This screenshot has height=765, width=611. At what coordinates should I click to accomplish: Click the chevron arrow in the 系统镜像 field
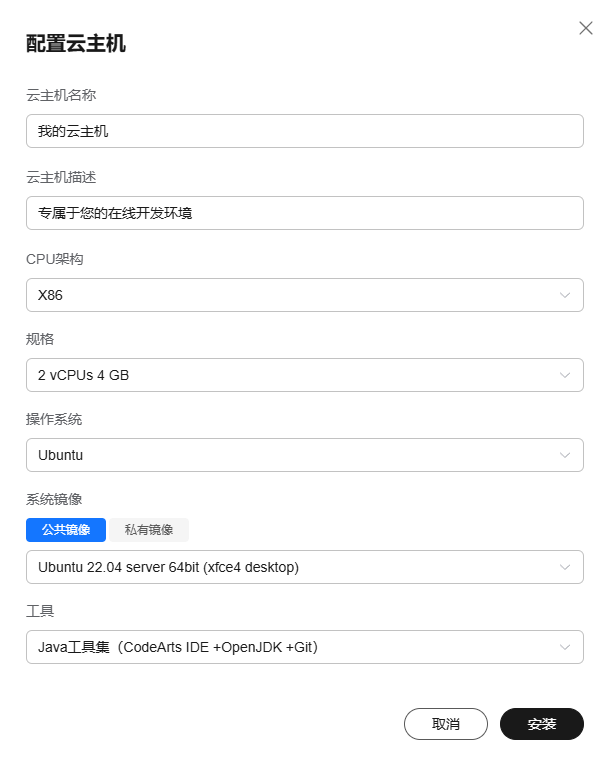click(565, 567)
